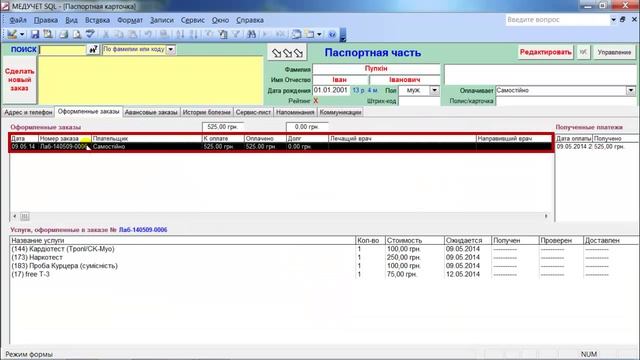
Task: Expand the Оплачивает dropdown arrow
Action: tap(631, 90)
